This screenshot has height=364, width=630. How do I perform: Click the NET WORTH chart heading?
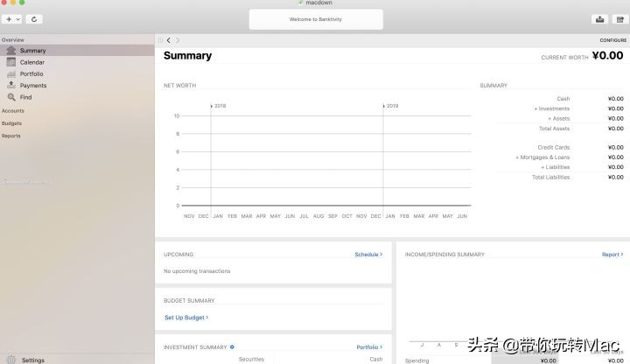179,86
